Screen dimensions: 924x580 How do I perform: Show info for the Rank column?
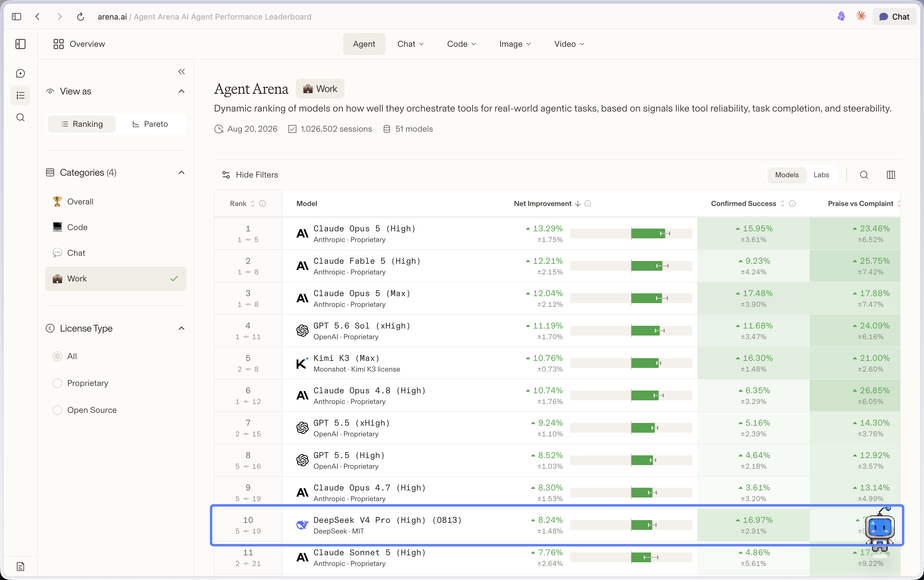262,204
